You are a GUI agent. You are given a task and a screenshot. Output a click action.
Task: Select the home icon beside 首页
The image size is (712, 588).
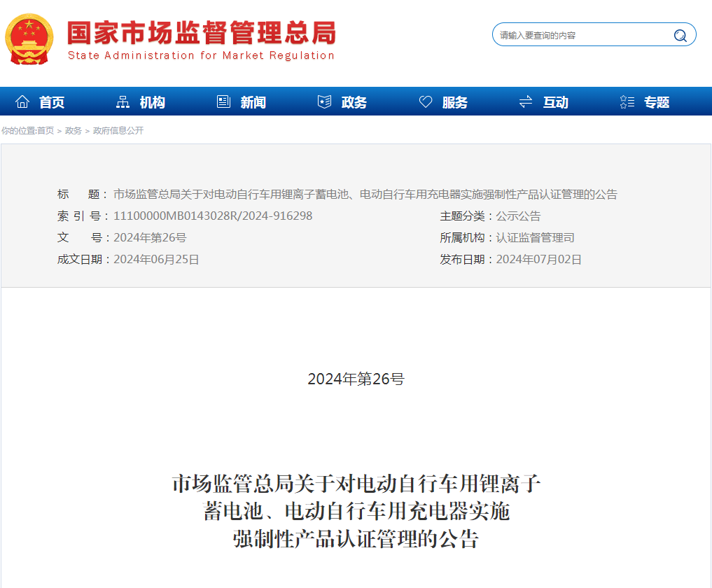click(x=24, y=101)
